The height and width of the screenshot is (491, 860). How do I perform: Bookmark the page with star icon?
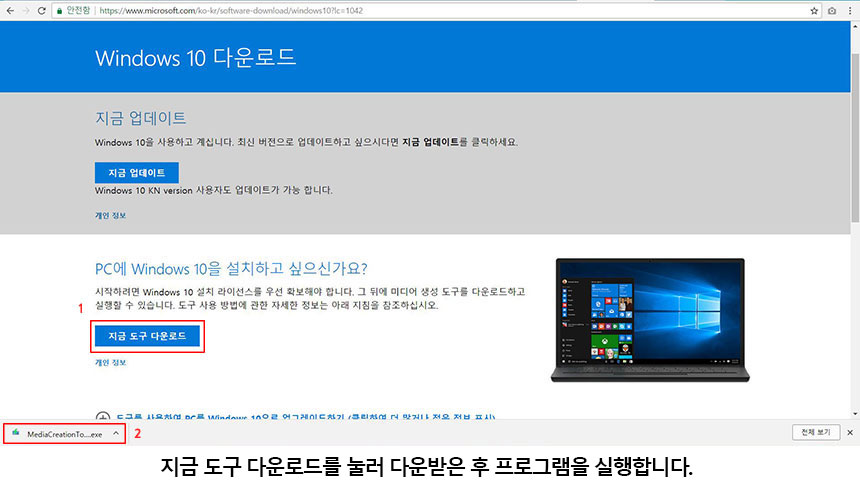pos(814,10)
